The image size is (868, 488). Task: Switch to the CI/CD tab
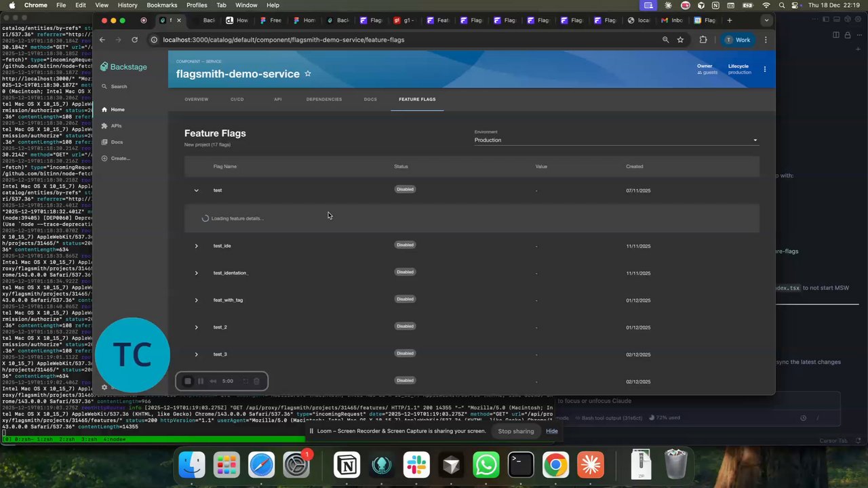click(x=237, y=100)
